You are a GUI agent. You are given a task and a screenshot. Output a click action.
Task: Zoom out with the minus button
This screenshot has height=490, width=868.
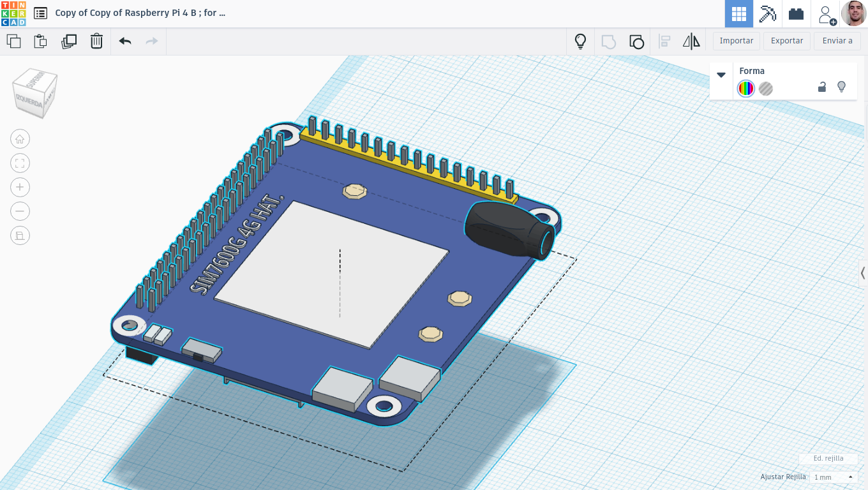pos(20,211)
